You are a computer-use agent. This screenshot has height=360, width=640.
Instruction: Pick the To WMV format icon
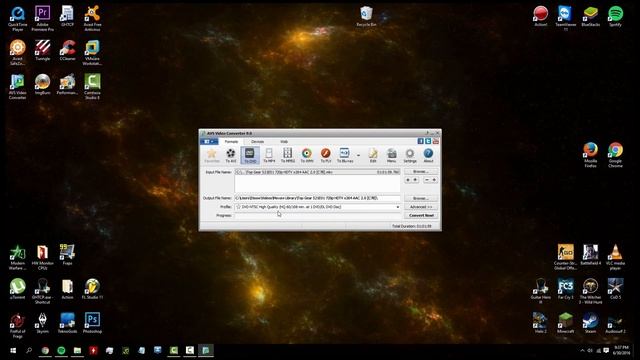point(307,155)
